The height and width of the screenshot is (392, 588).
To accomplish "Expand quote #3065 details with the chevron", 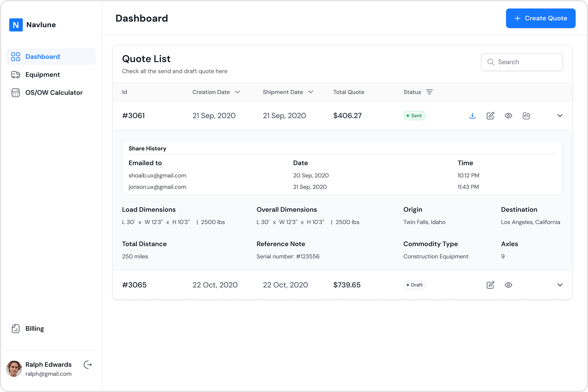I will (560, 285).
